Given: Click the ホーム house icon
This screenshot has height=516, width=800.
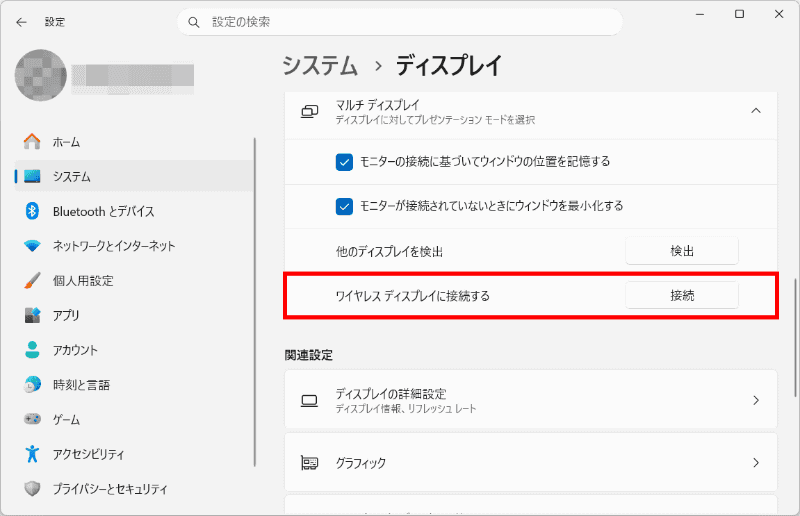Looking at the screenshot, I should [x=32, y=142].
